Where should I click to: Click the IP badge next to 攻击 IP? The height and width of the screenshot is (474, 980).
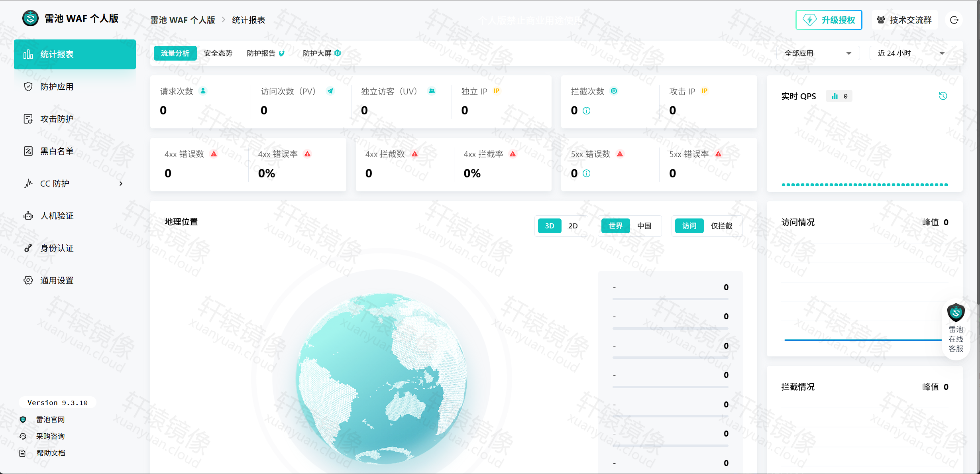(x=705, y=91)
